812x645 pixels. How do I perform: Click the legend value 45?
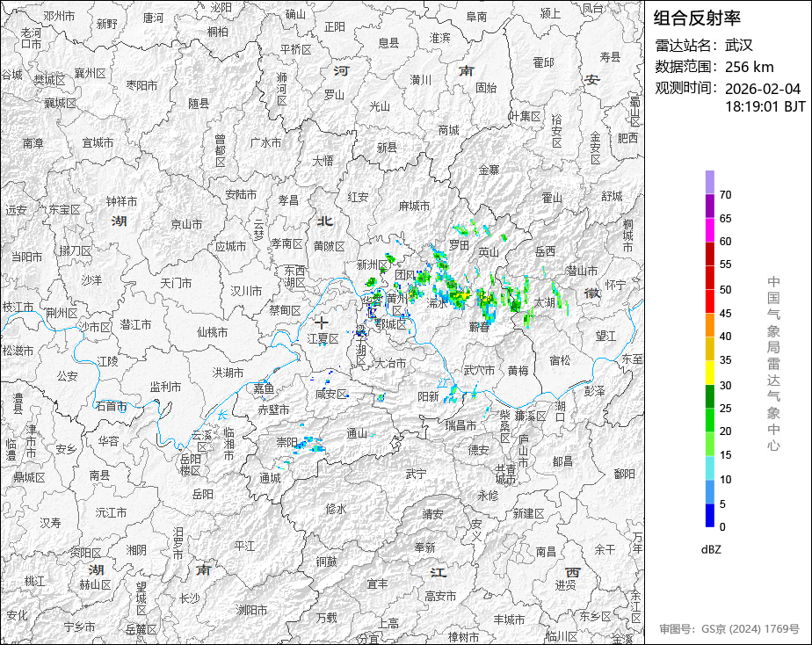point(726,313)
